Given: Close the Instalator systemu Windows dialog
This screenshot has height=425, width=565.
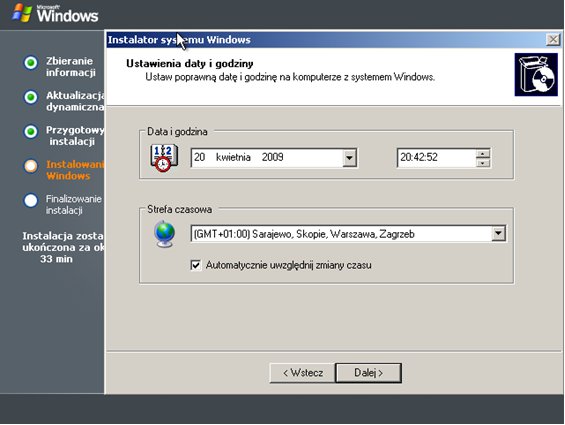Looking at the screenshot, I should point(553,39).
